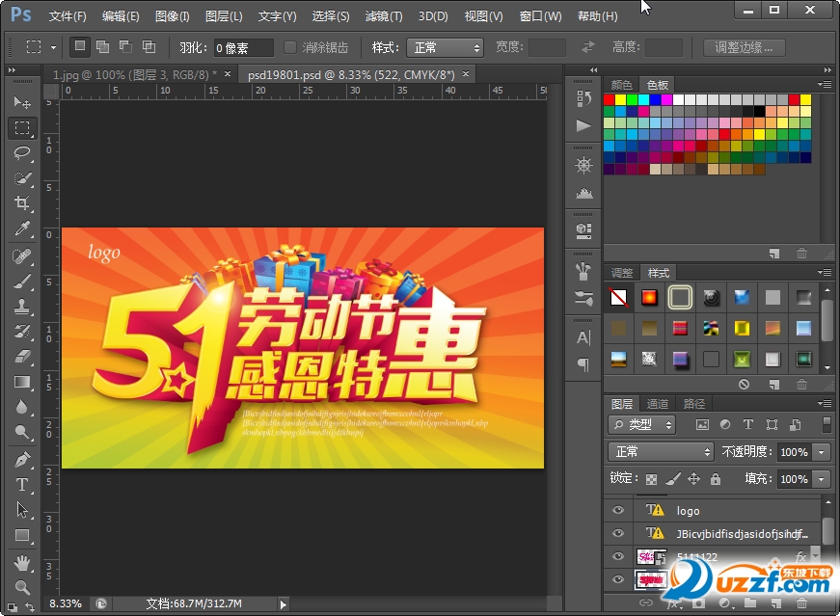Select the Hand tool

pos(22,562)
